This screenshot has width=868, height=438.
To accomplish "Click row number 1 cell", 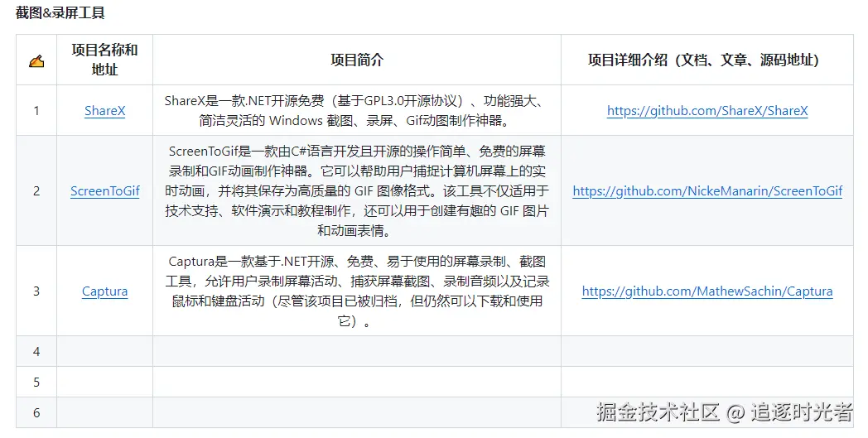I will pos(36,111).
